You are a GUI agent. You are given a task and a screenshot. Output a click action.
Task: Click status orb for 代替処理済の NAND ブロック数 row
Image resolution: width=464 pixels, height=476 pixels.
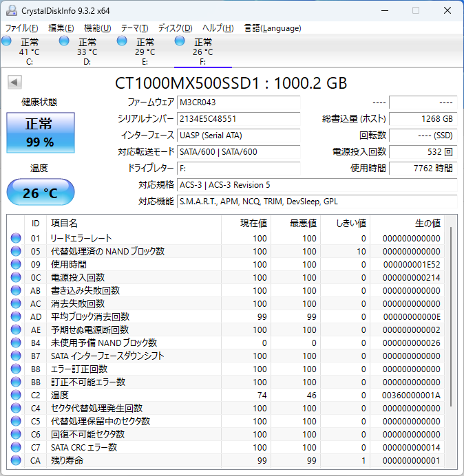coord(16,251)
